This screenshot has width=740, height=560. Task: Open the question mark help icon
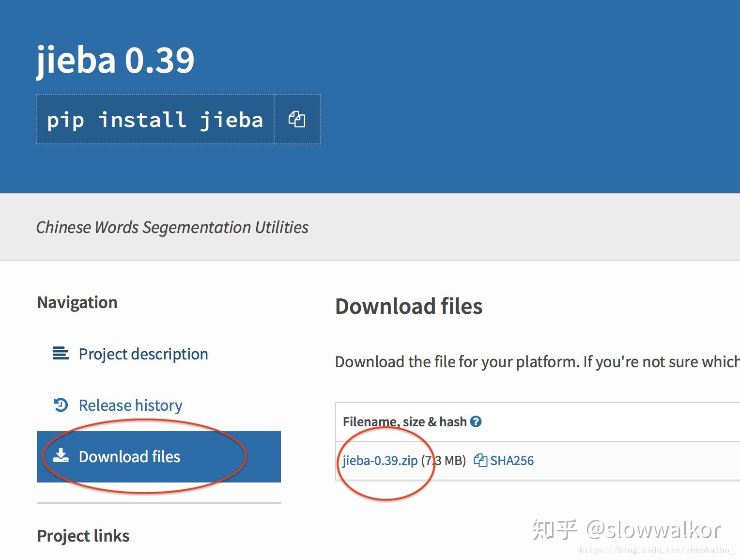pos(476,421)
